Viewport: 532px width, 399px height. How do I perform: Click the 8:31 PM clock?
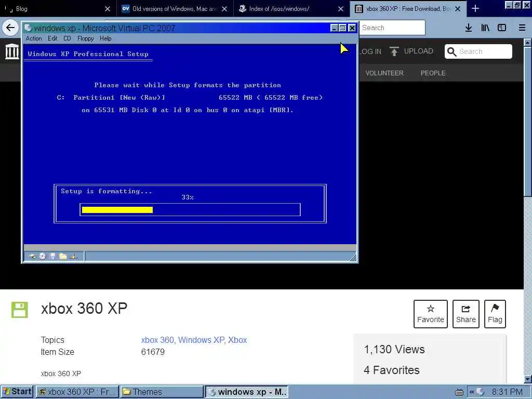[x=507, y=392]
